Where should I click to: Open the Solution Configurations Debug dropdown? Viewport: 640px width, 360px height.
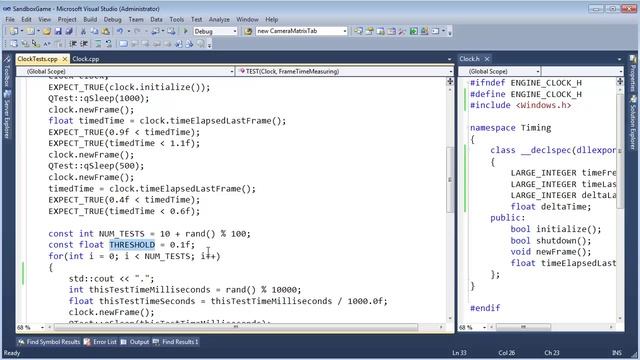point(235,31)
